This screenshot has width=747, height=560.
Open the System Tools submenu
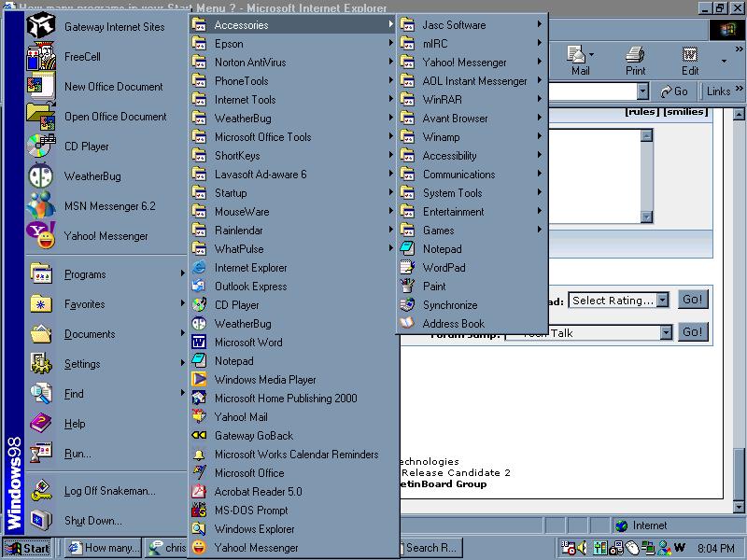pyautogui.click(x=472, y=193)
